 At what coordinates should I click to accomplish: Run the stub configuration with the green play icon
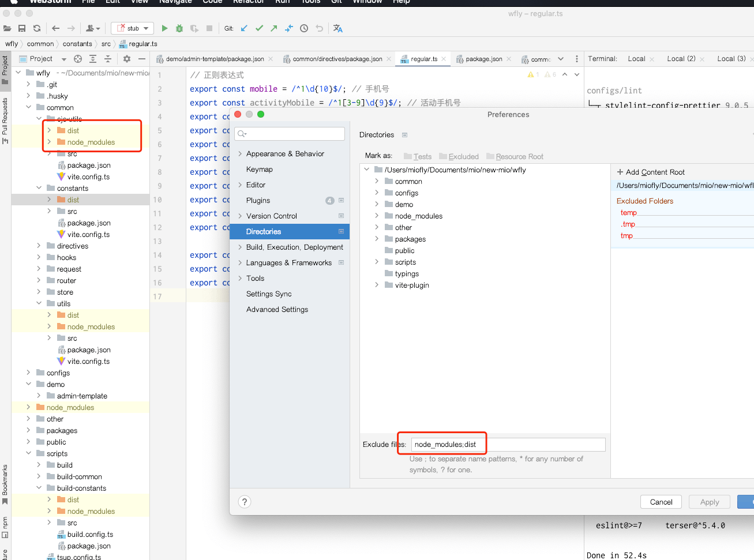pyautogui.click(x=164, y=28)
